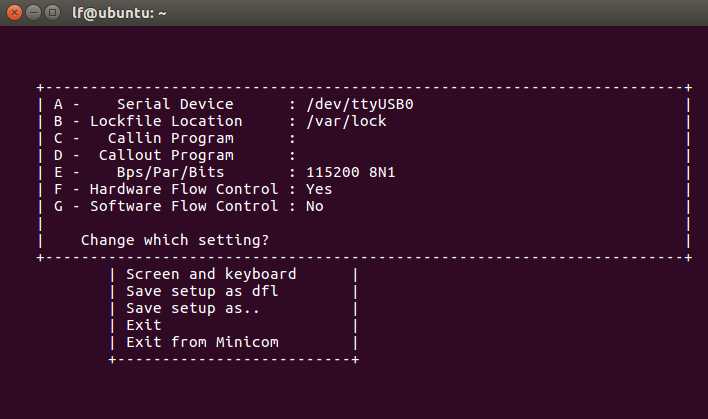
Task: Choose the Save setup as.. entry
Action: click(x=193, y=308)
